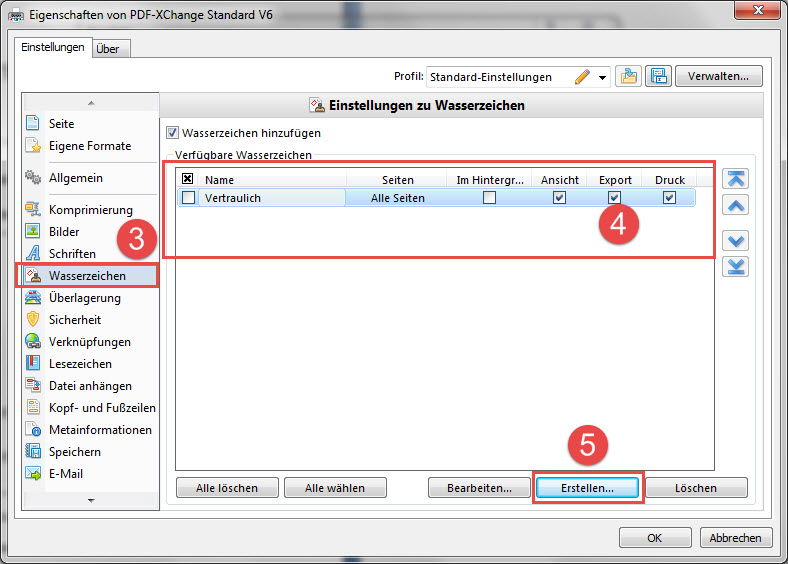788x564 pixels.
Task: Click the save profile disk icon
Action: click(x=658, y=76)
